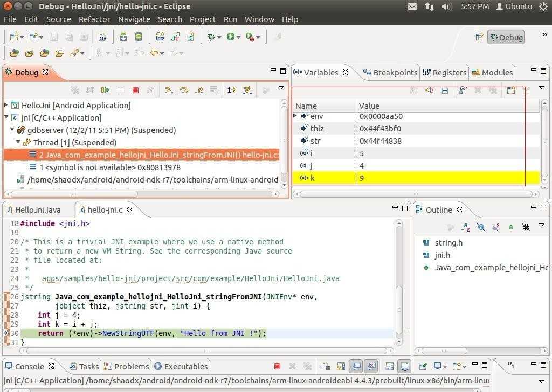
Task: Click the Step Return icon
Action: point(199,90)
